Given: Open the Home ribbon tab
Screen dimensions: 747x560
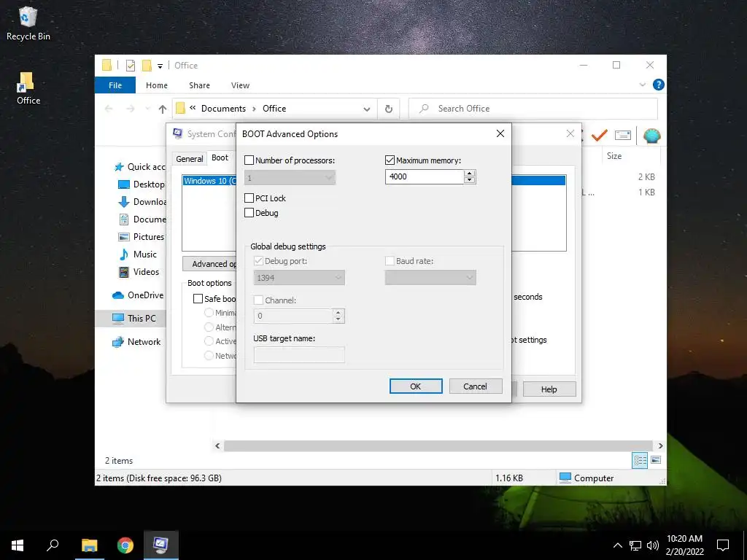Looking at the screenshot, I should pos(157,85).
